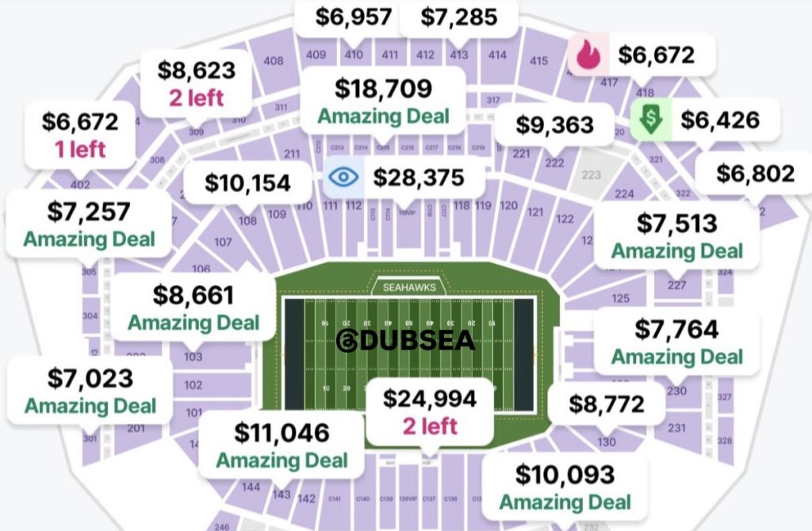
Task: Click the pink flame hot-deal icon
Action: [x=588, y=55]
